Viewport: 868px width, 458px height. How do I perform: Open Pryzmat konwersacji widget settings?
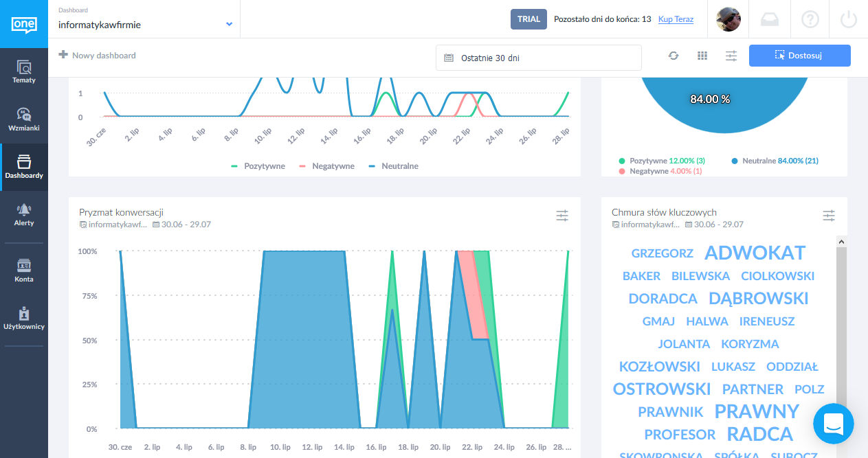pyautogui.click(x=562, y=216)
